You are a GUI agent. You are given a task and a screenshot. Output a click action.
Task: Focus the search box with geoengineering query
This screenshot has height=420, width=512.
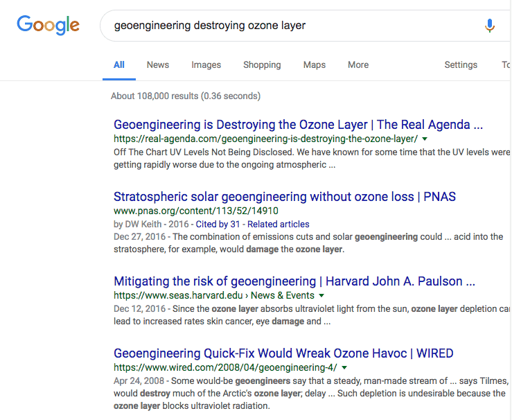[x=306, y=26]
